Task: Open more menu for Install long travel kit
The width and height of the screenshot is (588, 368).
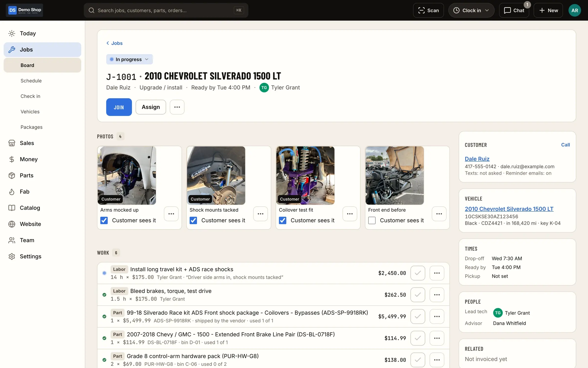Action: click(x=437, y=273)
